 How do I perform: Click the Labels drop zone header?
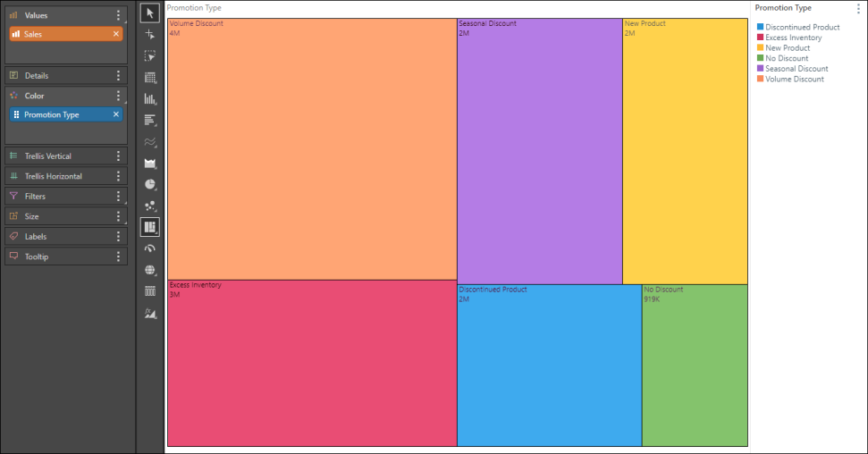click(54, 237)
